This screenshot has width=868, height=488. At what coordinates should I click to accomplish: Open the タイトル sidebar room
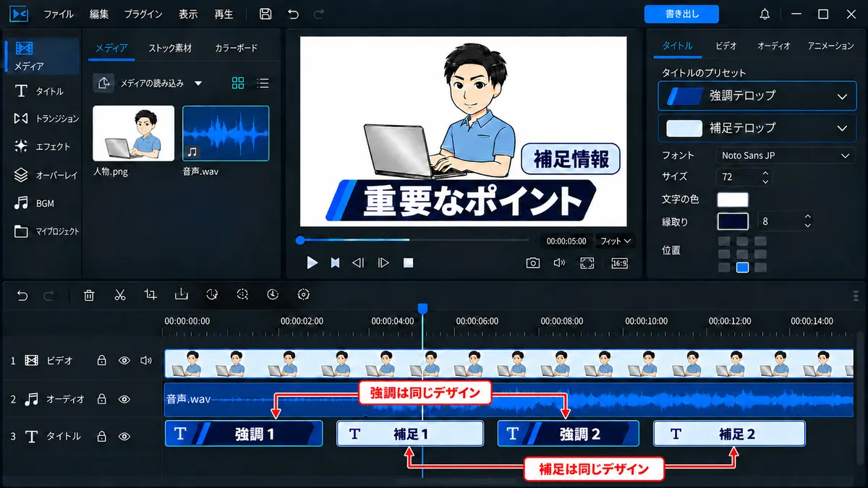[x=41, y=92]
